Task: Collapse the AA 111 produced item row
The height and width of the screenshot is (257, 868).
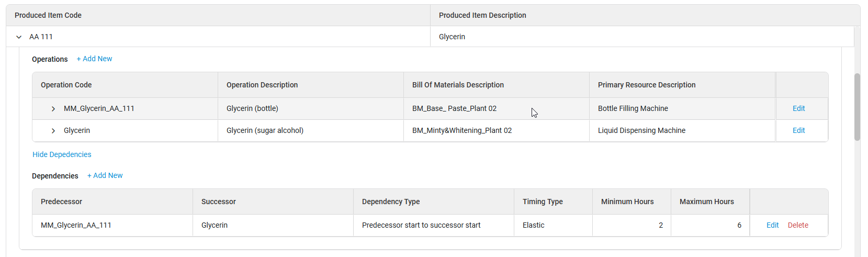Action: coord(19,37)
